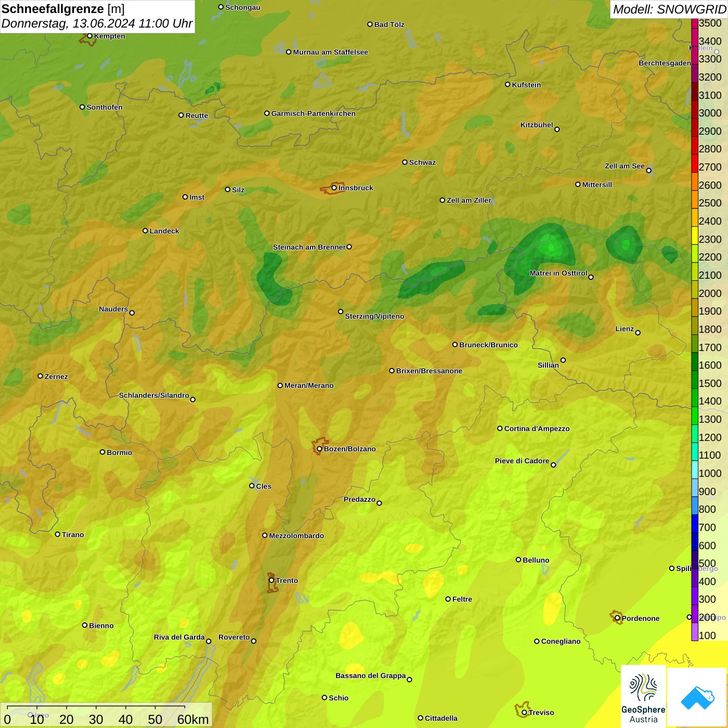Click the Trento city marker
The height and width of the screenshot is (728, 728).
(x=271, y=580)
